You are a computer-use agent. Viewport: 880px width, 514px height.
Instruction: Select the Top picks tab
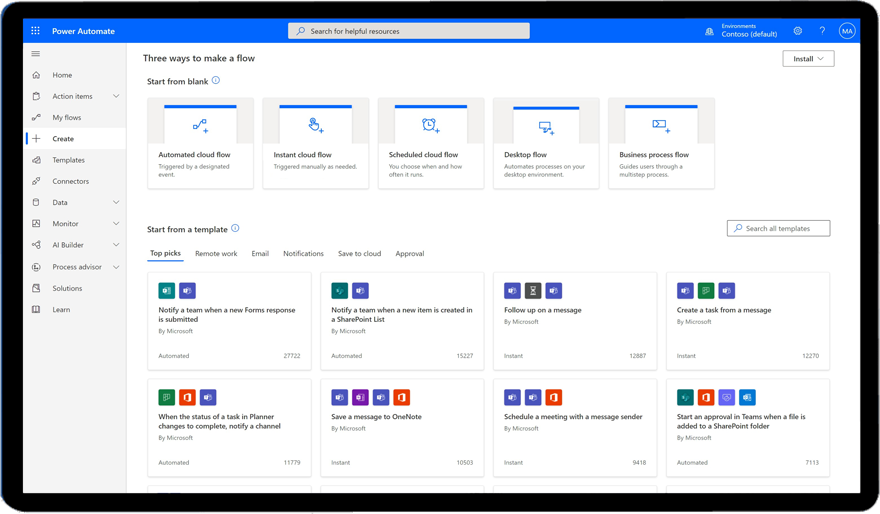coord(165,253)
